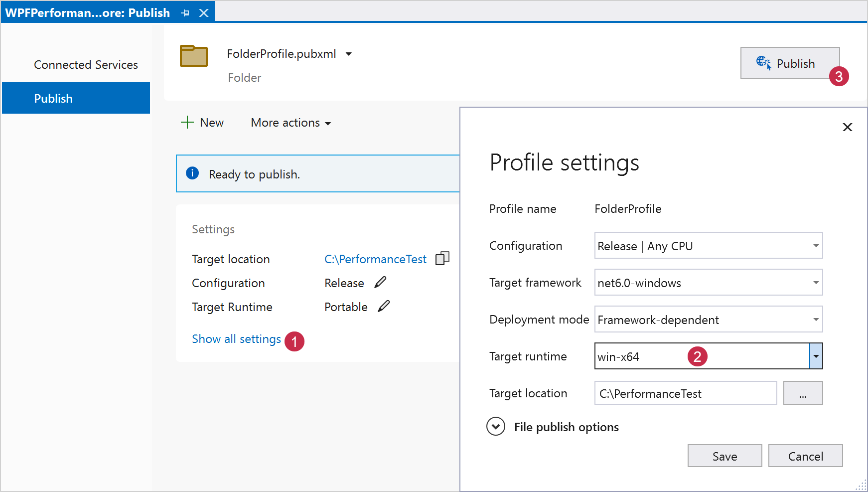Click the Ready to publish status text

pos(254,174)
